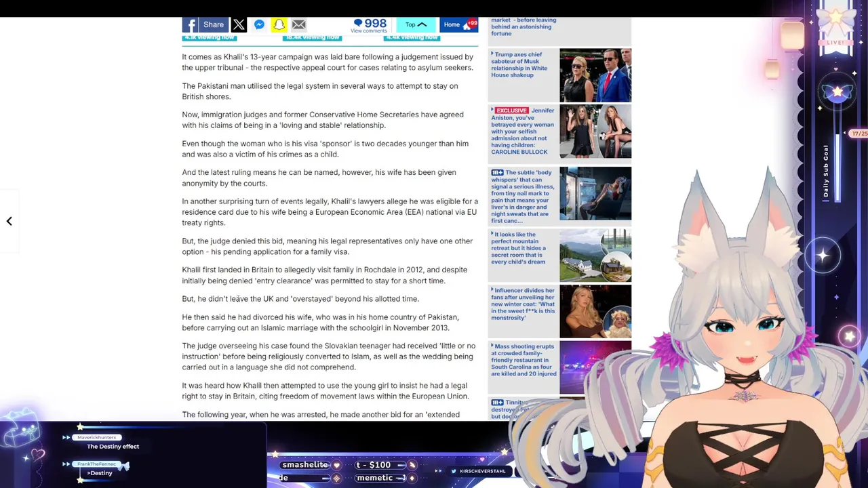This screenshot has height=488, width=868.
Task: Open Jennifer Aniston exclusive headline
Action: (523, 131)
